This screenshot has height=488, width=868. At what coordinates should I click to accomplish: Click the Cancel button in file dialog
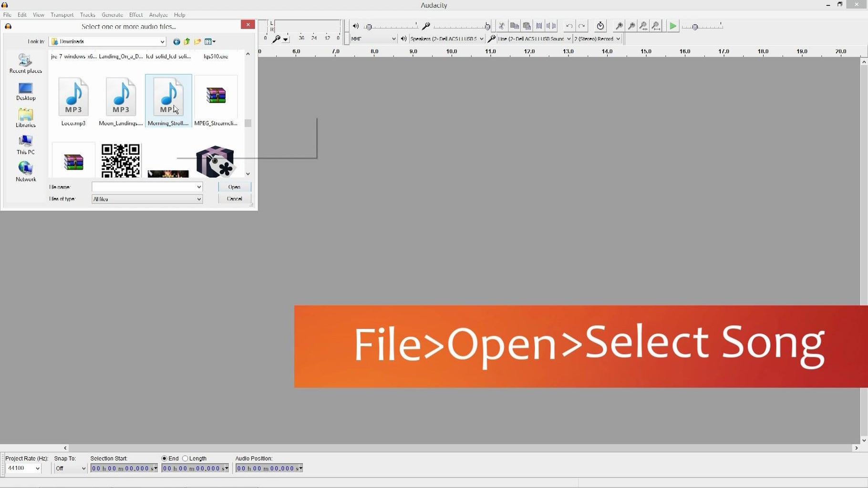point(234,199)
